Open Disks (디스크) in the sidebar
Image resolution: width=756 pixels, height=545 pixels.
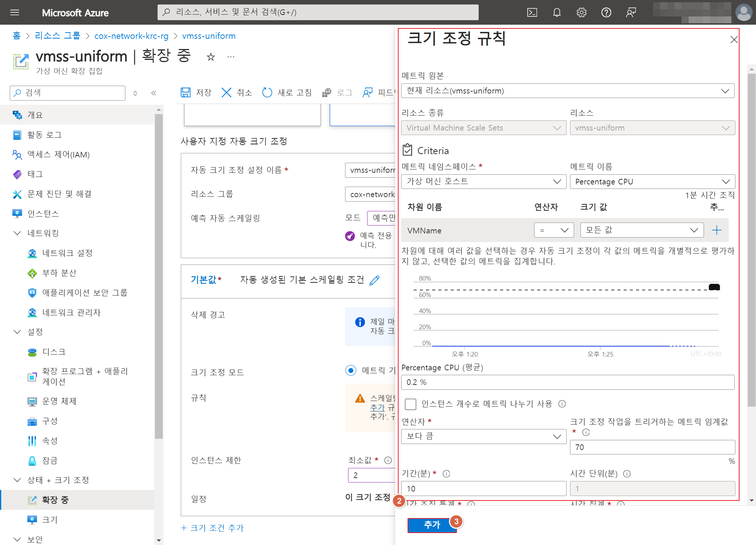click(x=77, y=352)
